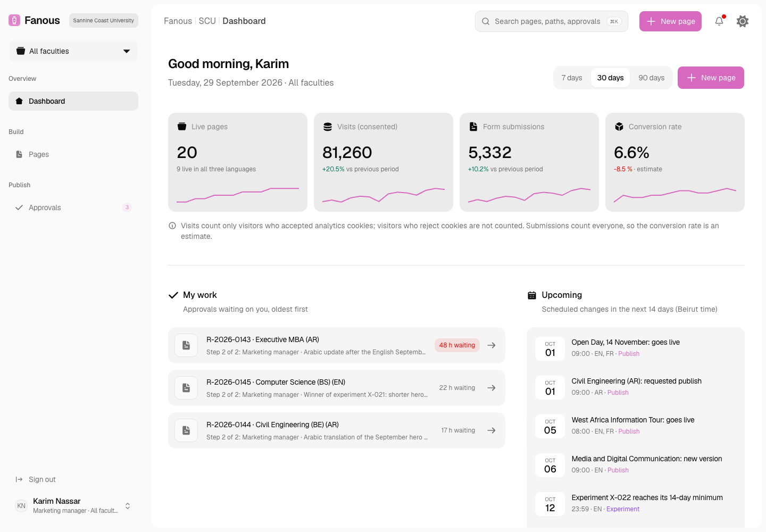Open Approvals in the sidebar

coord(73,207)
